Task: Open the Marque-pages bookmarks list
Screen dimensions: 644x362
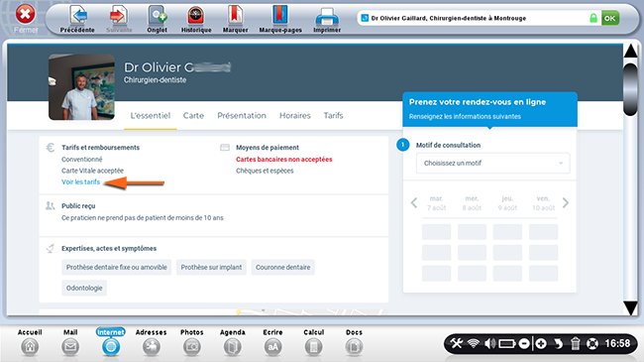Action: tap(280, 19)
